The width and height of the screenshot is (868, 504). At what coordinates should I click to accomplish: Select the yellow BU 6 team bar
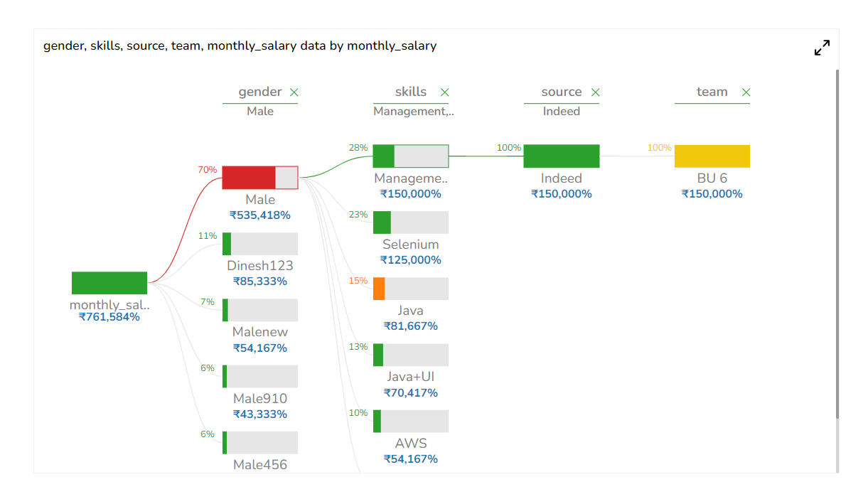[712, 156]
